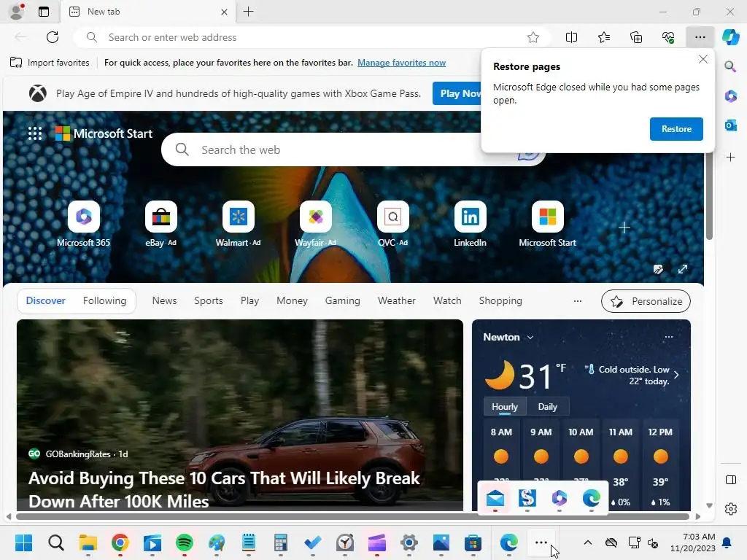Open the Gaming category
The height and width of the screenshot is (560, 747).
pyautogui.click(x=343, y=301)
